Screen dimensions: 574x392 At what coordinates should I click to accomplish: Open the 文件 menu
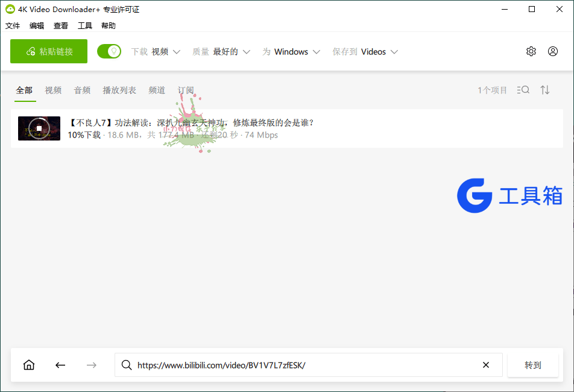click(13, 25)
